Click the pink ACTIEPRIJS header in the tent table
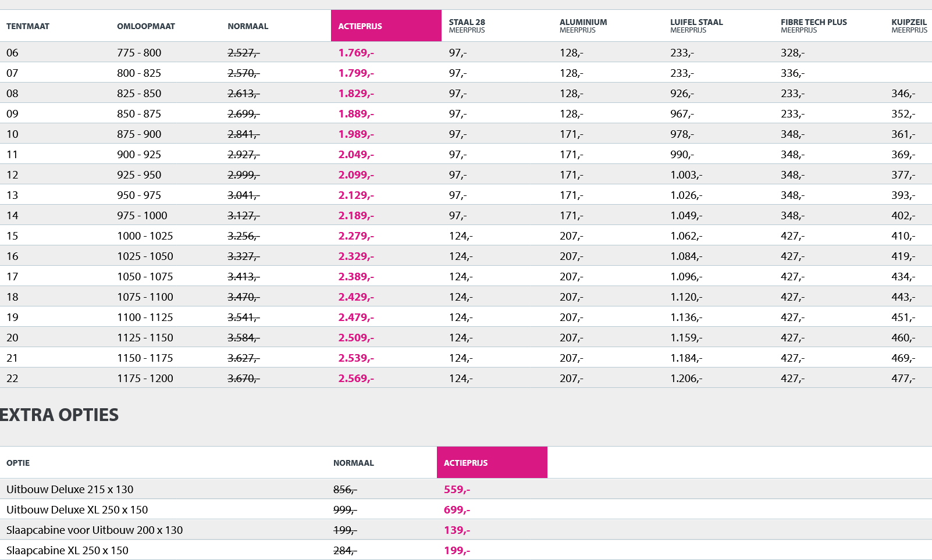This screenshot has width=932, height=560. pyautogui.click(x=386, y=26)
